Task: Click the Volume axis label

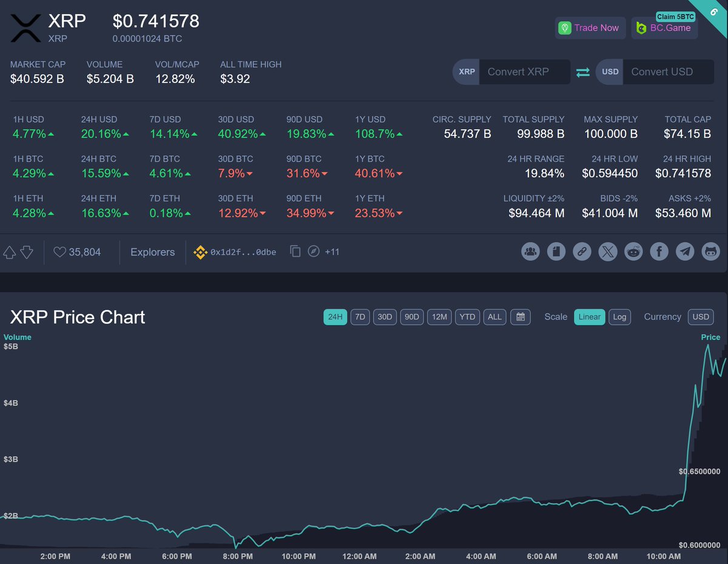Action: [18, 337]
